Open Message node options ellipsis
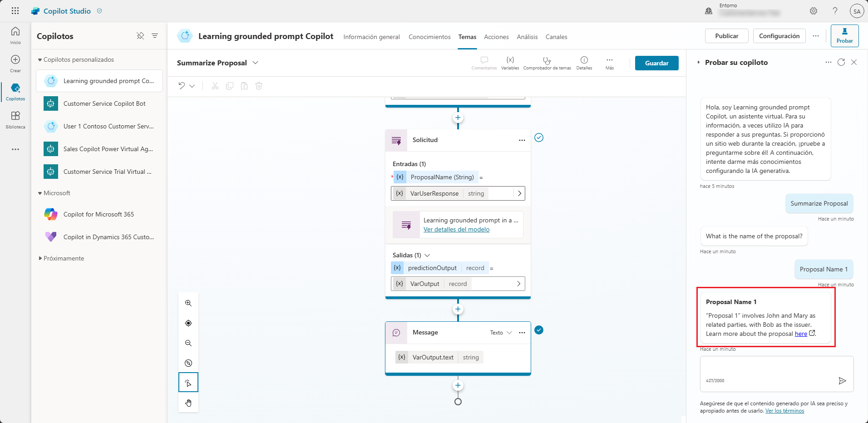Screen dimensions: 868x423 pyautogui.click(x=522, y=333)
